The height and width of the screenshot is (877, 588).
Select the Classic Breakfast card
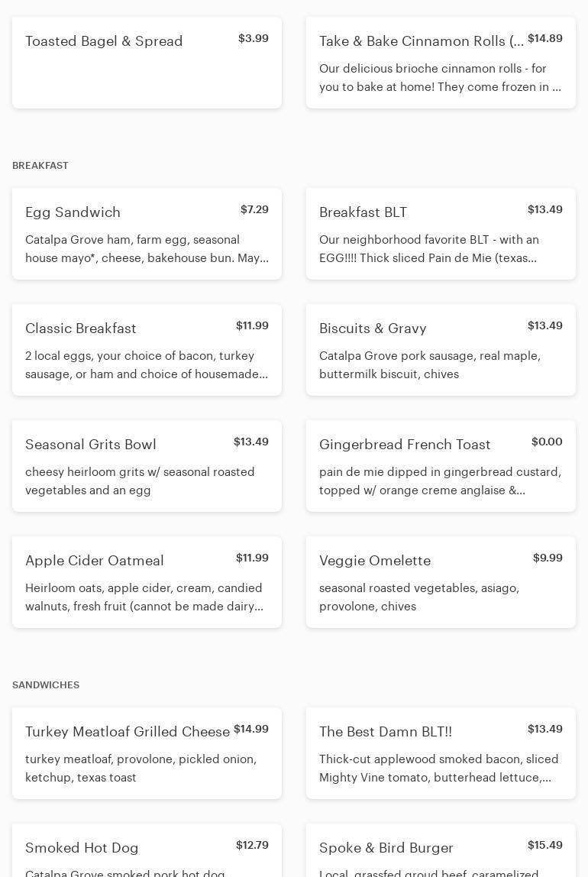point(147,350)
